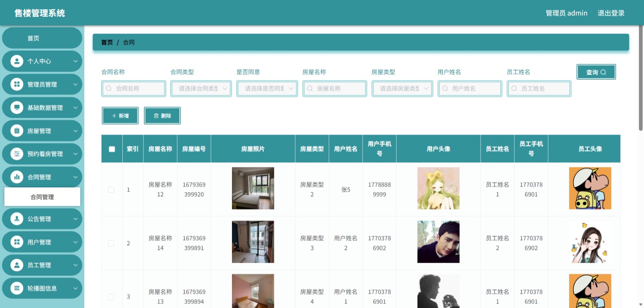Click the 查询 search button
Image resolution: width=644 pixels, height=308 pixels.
pos(596,72)
